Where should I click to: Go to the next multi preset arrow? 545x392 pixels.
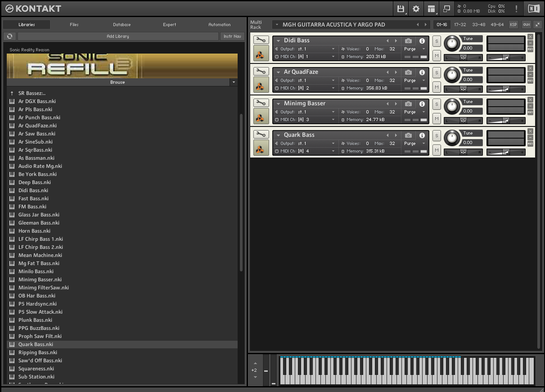(426, 24)
